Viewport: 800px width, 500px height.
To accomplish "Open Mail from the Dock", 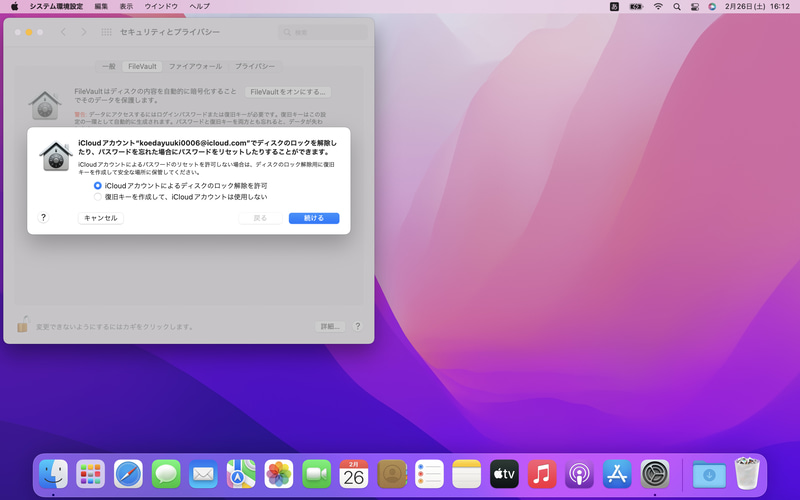I will click(204, 474).
